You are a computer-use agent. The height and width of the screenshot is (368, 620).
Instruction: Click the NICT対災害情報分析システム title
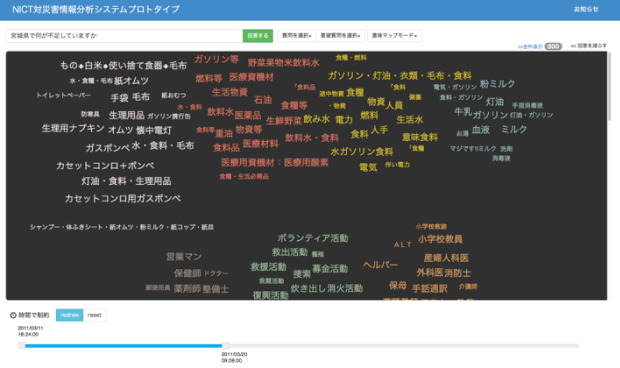96,9
